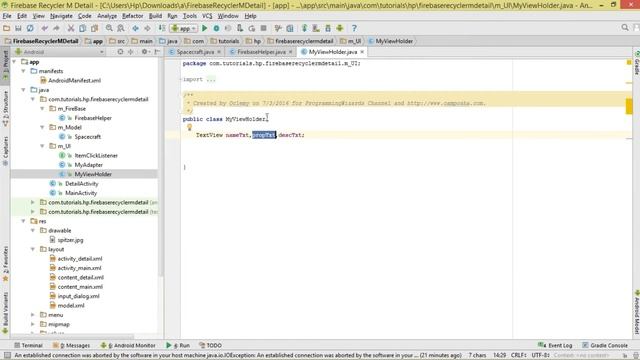Select spitzer.jpg in drawable folder

tap(66, 240)
